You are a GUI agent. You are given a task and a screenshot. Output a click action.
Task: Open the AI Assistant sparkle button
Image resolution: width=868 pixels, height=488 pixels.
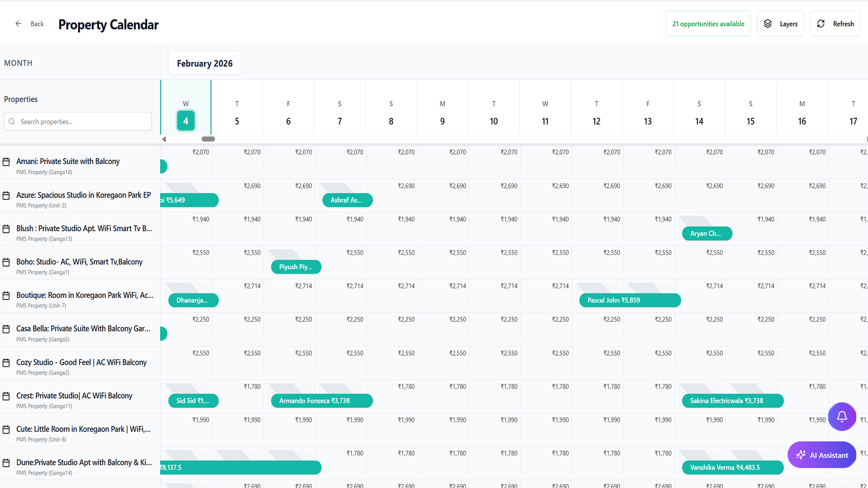[x=821, y=455]
